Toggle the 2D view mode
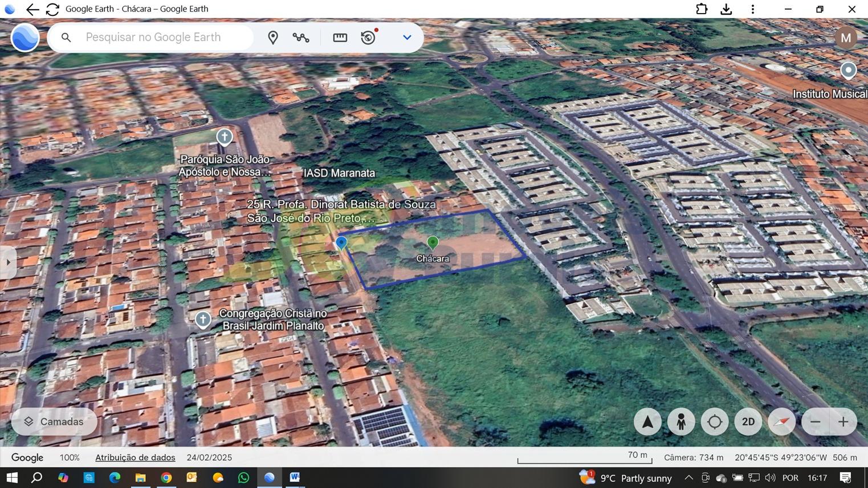The height and width of the screenshot is (488, 868). pos(748,422)
